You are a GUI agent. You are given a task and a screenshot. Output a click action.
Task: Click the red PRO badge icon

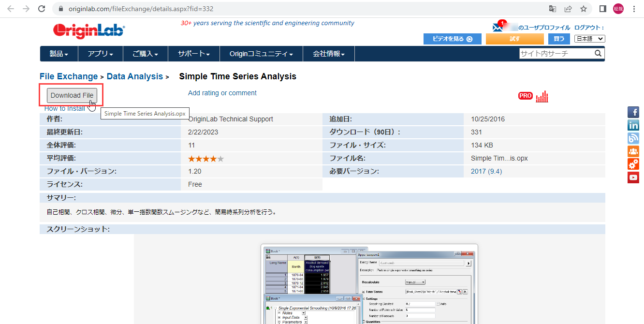point(525,96)
